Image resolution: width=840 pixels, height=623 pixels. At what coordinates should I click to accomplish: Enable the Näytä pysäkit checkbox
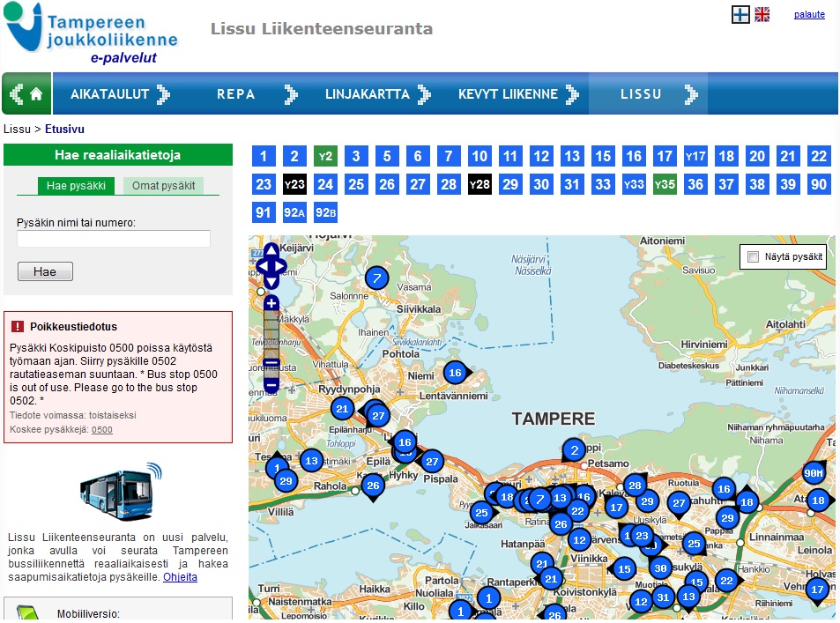click(x=753, y=257)
